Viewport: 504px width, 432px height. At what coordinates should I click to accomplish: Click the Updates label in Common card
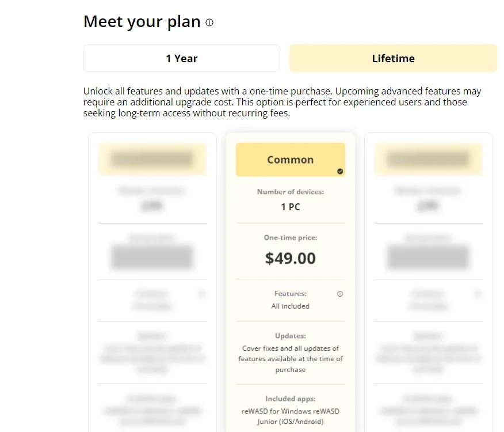pyautogui.click(x=290, y=336)
